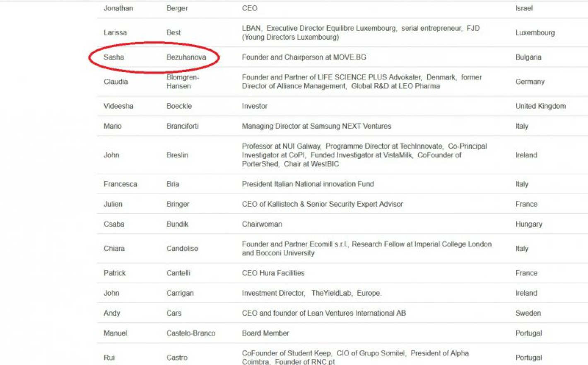This screenshot has height=365, width=588.
Task: Click 'CEO Hura Facilities' description
Action: click(x=273, y=273)
